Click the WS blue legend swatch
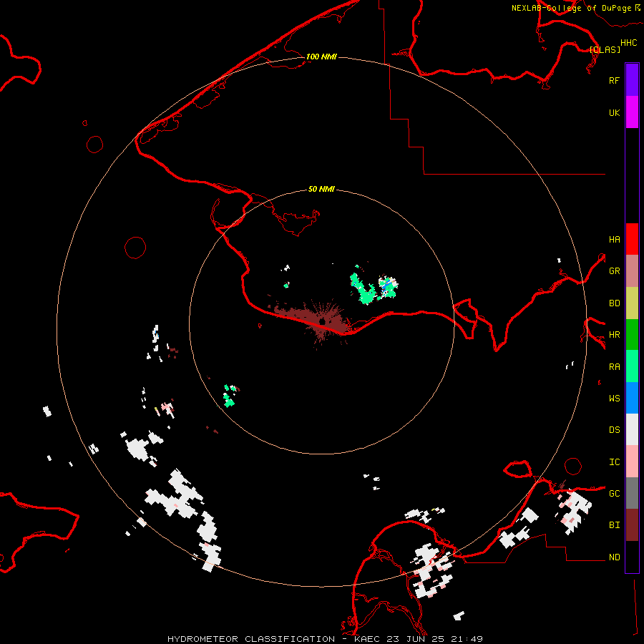This screenshot has width=644, height=644. (632, 398)
